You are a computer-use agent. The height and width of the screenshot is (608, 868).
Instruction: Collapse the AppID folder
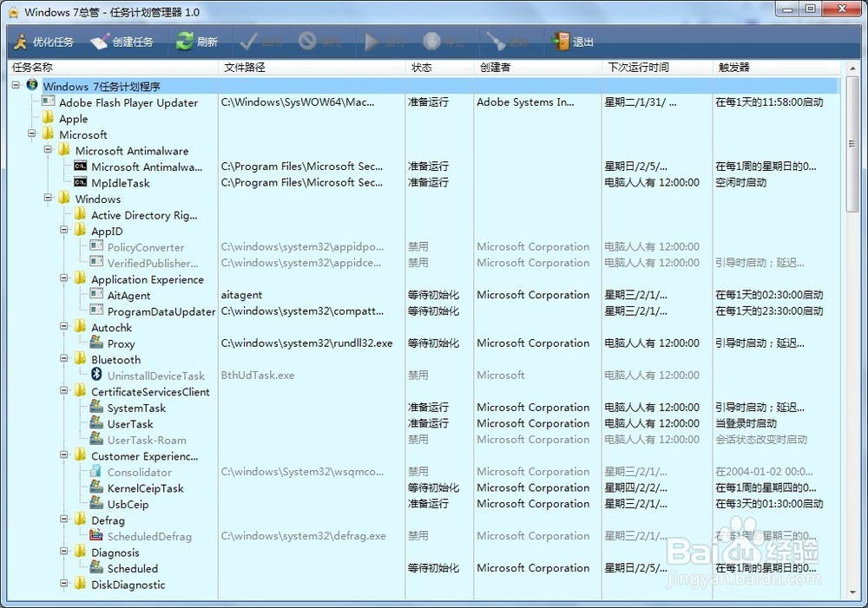click(64, 230)
